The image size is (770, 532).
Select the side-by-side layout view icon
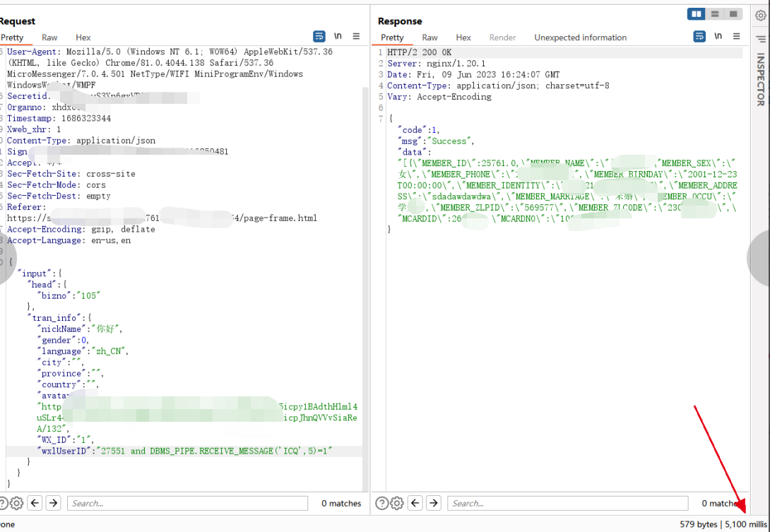coord(697,14)
